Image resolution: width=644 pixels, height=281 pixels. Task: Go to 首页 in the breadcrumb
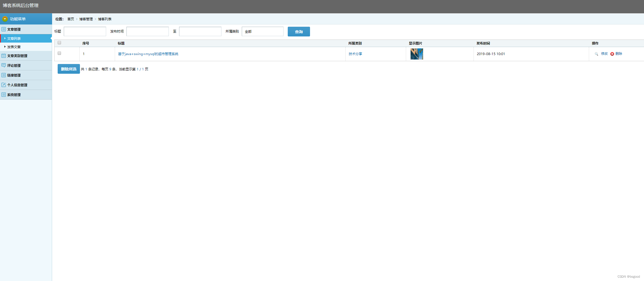(x=71, y=19)
